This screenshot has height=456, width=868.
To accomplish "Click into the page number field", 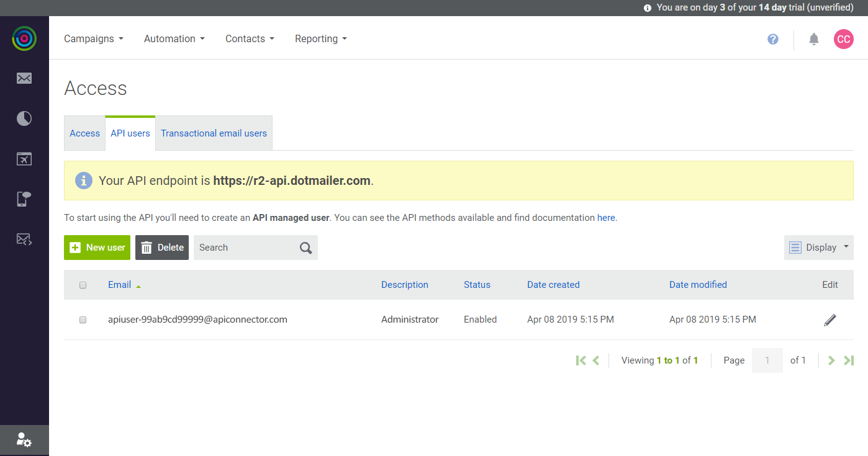I will coord(767,360).
